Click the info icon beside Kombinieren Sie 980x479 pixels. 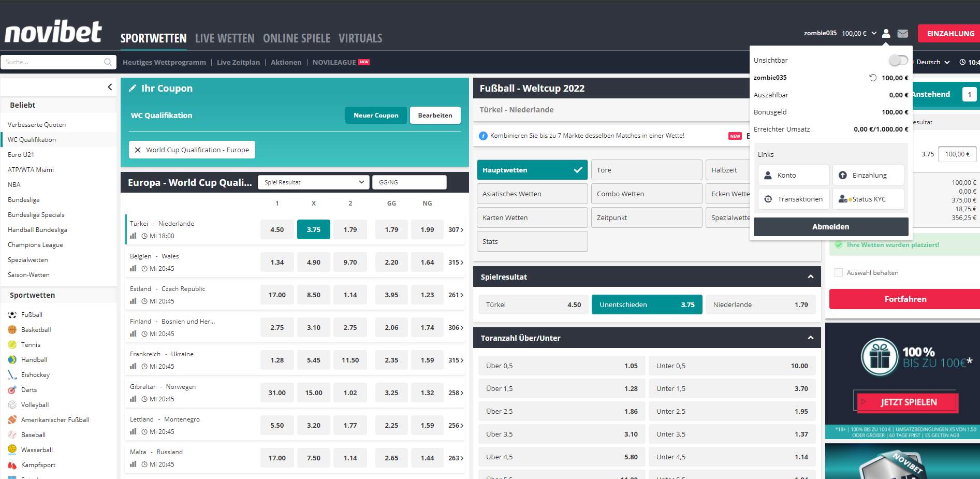click(483, 136)
